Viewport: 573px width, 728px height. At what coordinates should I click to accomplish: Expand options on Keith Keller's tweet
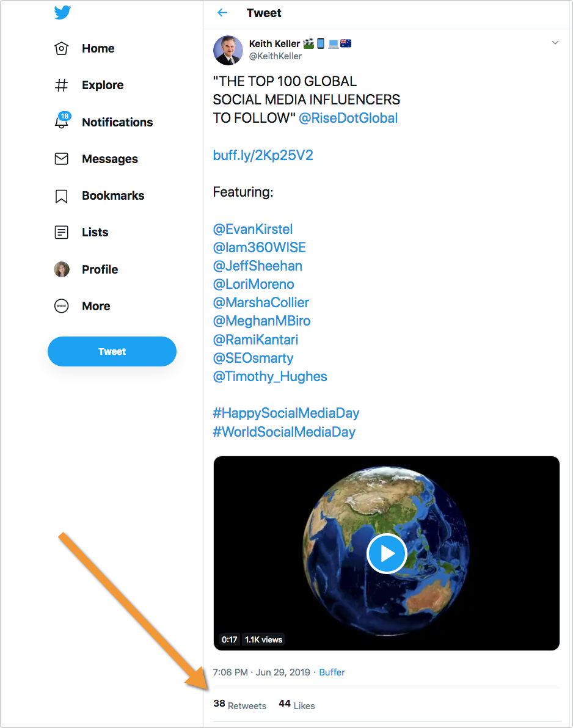click(x=555, y=42)
